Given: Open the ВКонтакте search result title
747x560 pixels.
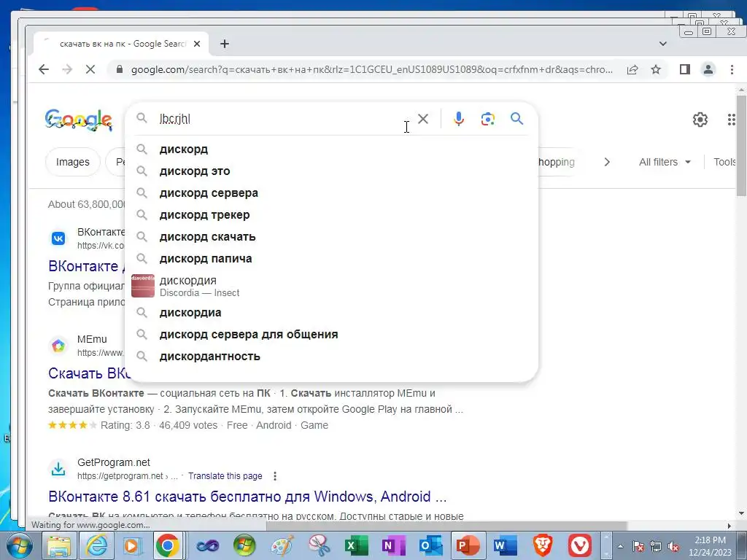Looking at the screenshot, I should (87, 266).
